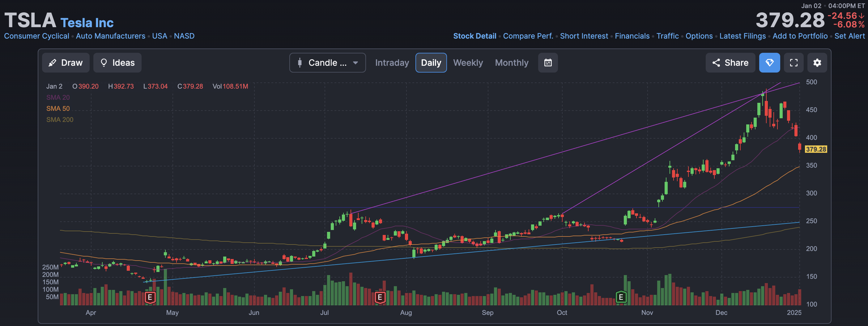Toggle the SMA 200 indicator label
This screenshot has height=326, width=868.
[60, 120]
